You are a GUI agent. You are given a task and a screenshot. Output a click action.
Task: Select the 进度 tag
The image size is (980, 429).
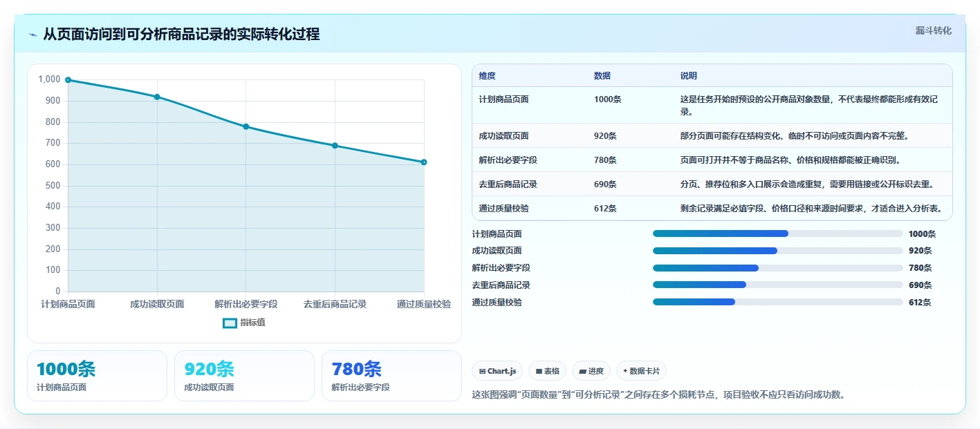[591, 371]
